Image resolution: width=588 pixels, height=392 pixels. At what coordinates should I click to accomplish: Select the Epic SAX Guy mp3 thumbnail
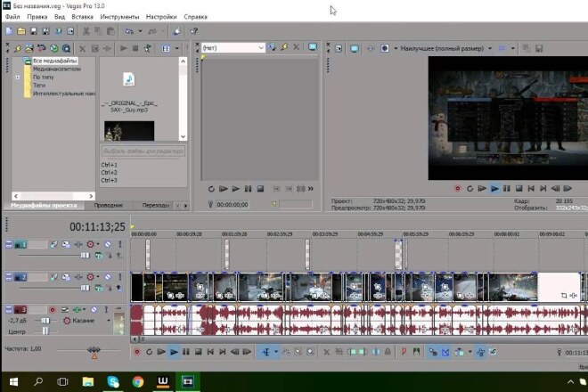tap(128, 79)
